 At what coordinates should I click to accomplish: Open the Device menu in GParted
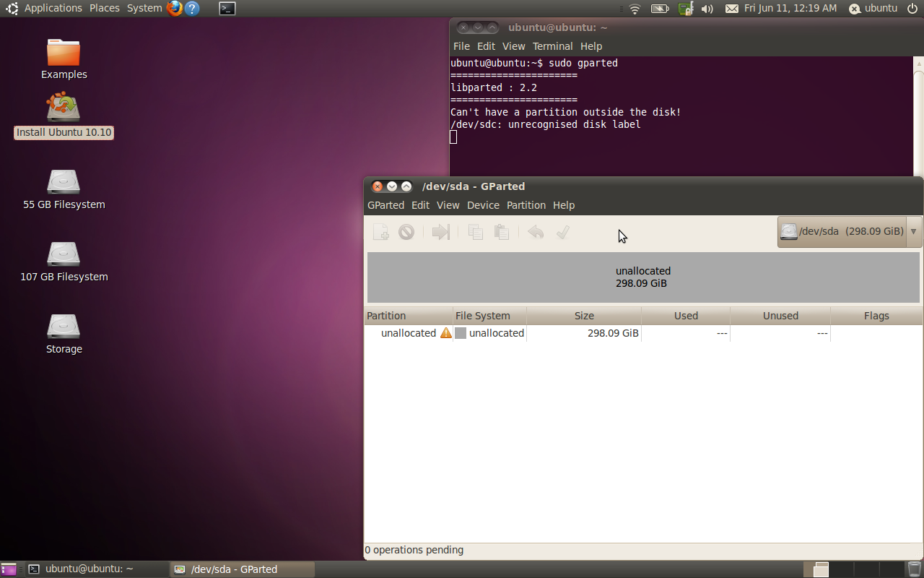tap(483, 205)
